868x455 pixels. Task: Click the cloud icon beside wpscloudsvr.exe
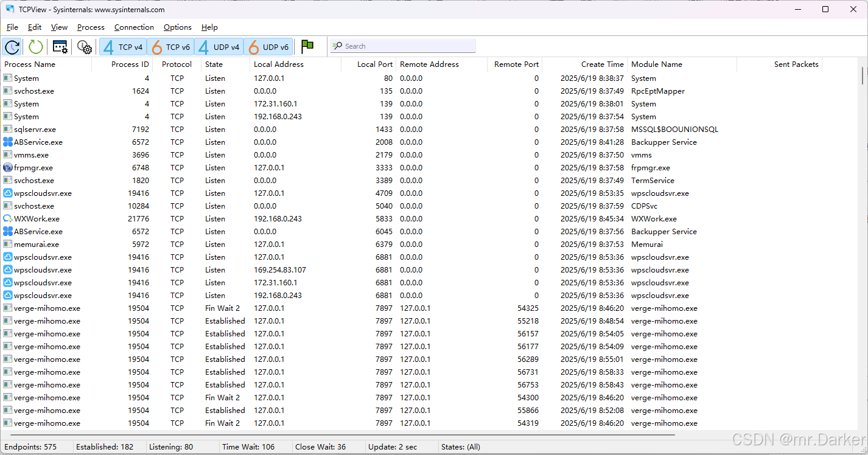pos(7,193)
